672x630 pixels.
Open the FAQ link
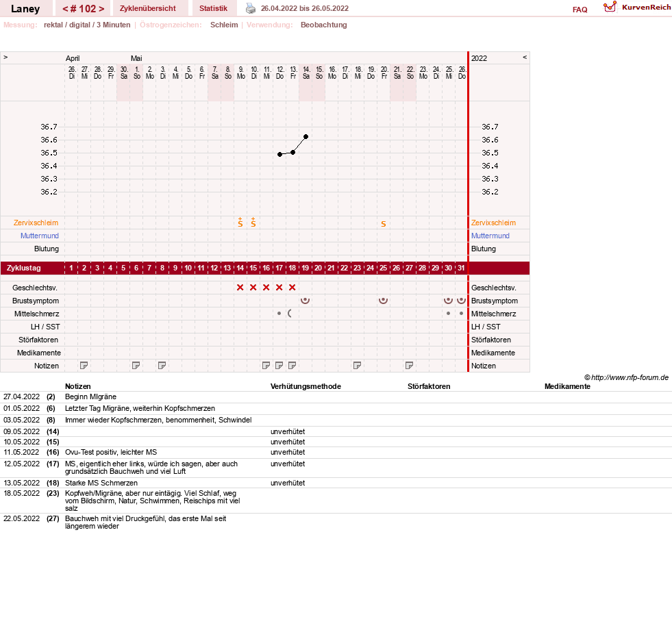click(580, 10)
